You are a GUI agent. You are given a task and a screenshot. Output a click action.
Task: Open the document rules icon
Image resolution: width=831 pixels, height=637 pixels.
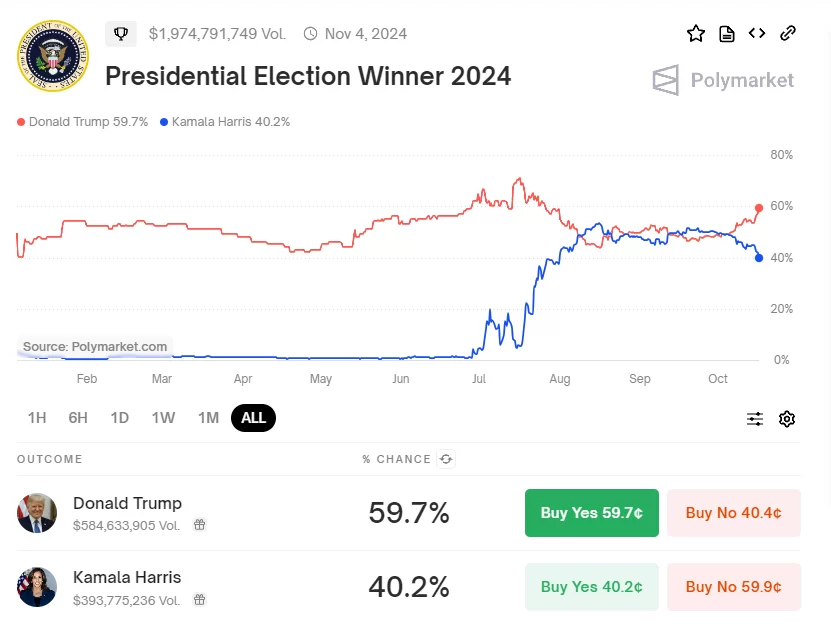coord(727,34)
